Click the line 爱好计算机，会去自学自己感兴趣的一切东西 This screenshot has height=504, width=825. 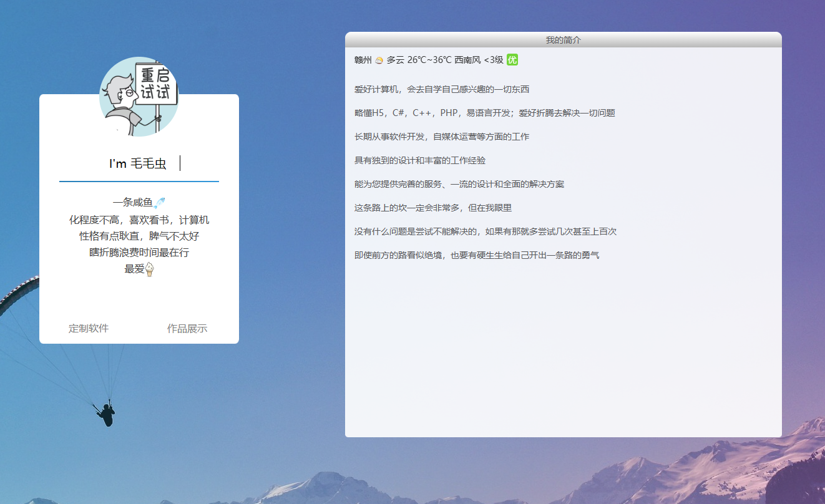pyautogui.click(x=442, y=89)
